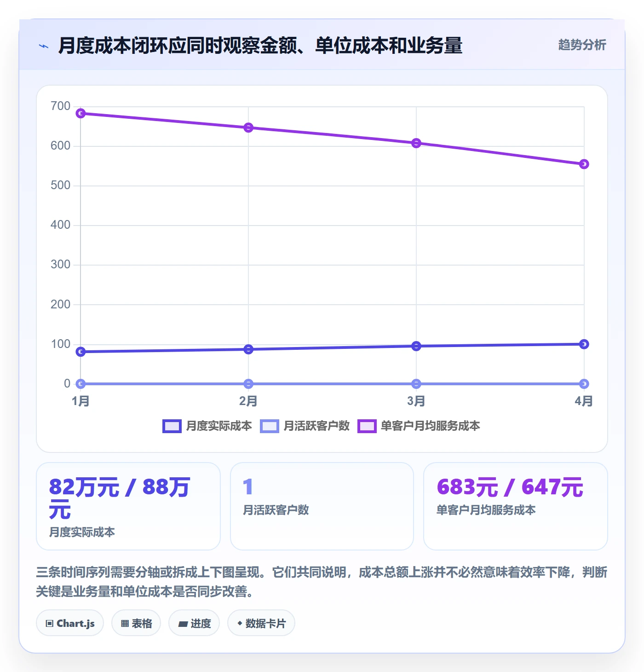This screenshot has height=672, width=644.
Task: Click the 1月 point of 月度实际成本 line
Action: pyautogui.click(x=80, y=352)
